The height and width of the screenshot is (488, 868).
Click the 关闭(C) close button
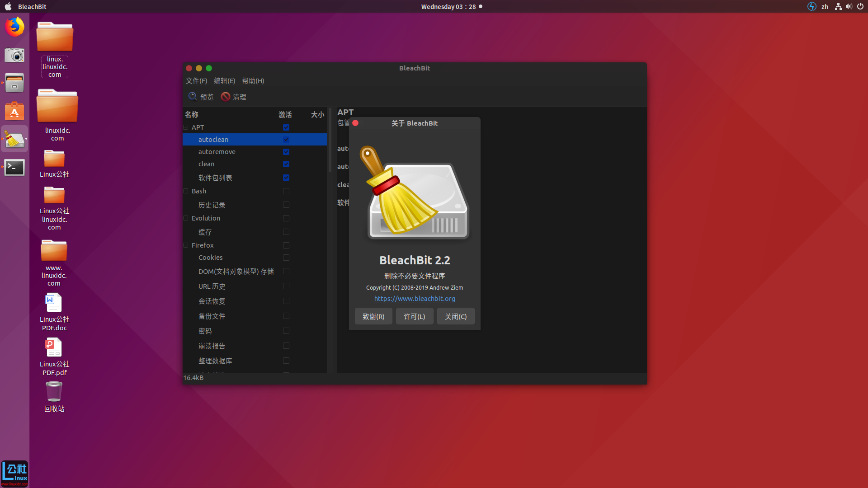(456, 316)
